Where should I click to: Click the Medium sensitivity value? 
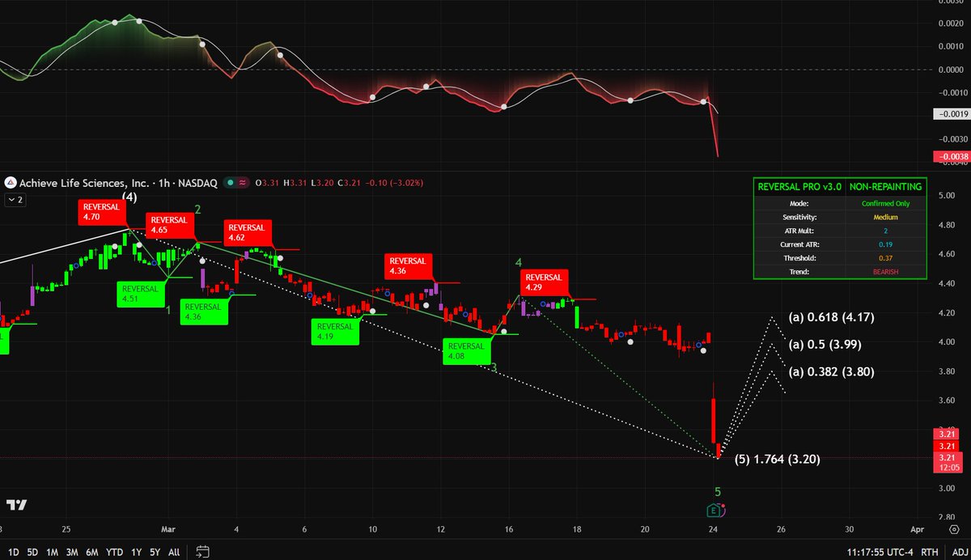(x=885, y=217)
